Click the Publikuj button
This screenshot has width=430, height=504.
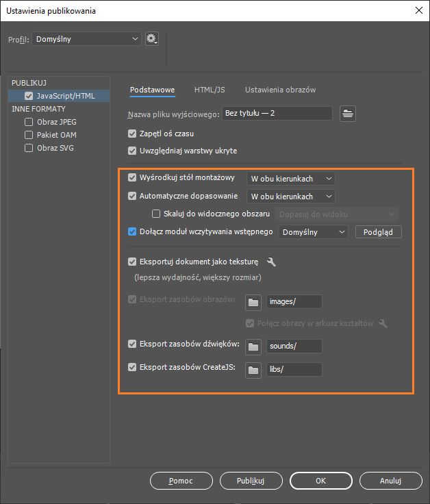(251, 481)
